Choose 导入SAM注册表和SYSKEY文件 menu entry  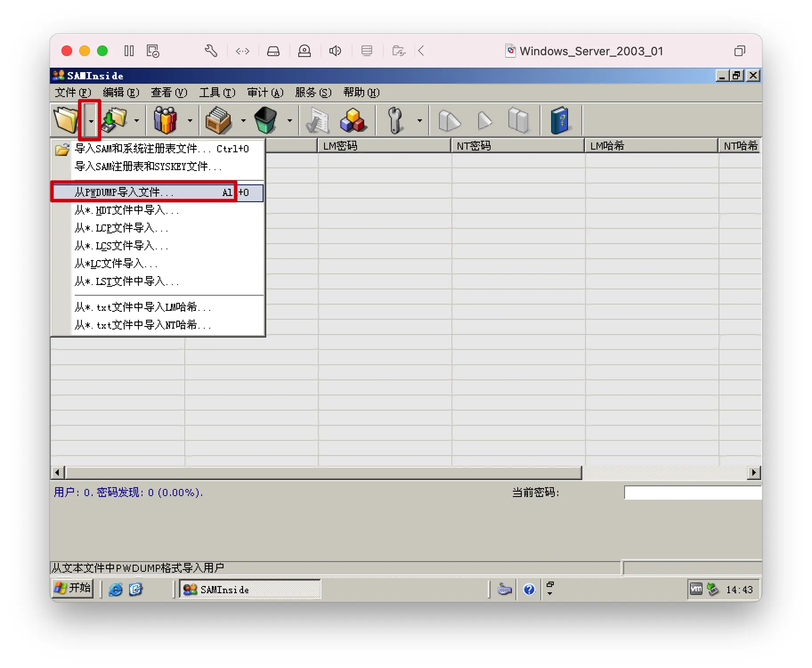click(x=158, y=167)
